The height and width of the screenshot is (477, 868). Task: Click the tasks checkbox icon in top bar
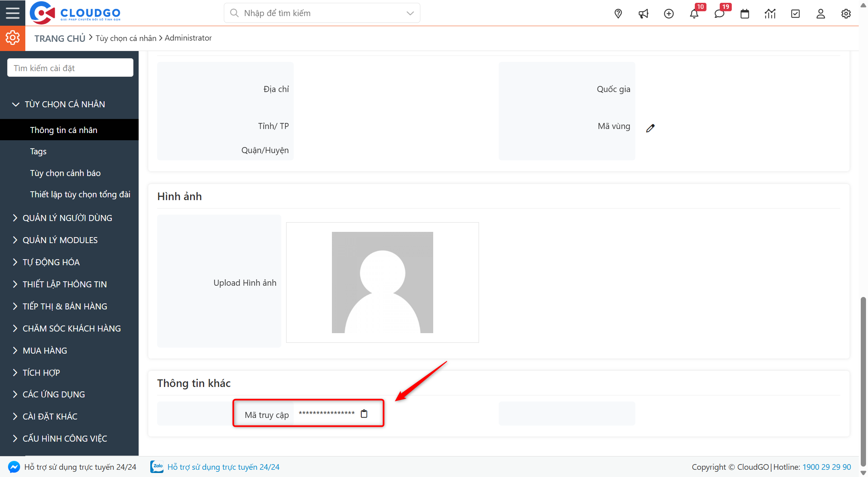(795, 13)
